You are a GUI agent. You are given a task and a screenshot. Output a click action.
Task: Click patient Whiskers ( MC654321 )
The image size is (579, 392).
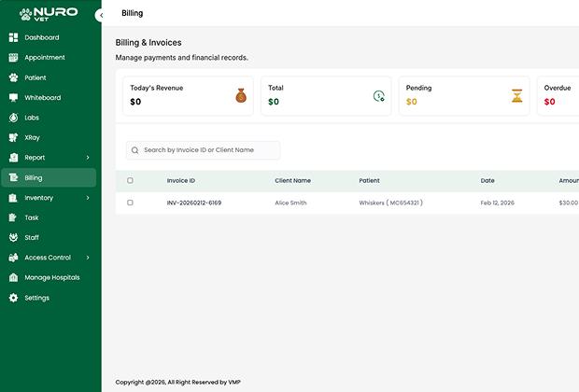pyautogui.click(x=391, y=203)
